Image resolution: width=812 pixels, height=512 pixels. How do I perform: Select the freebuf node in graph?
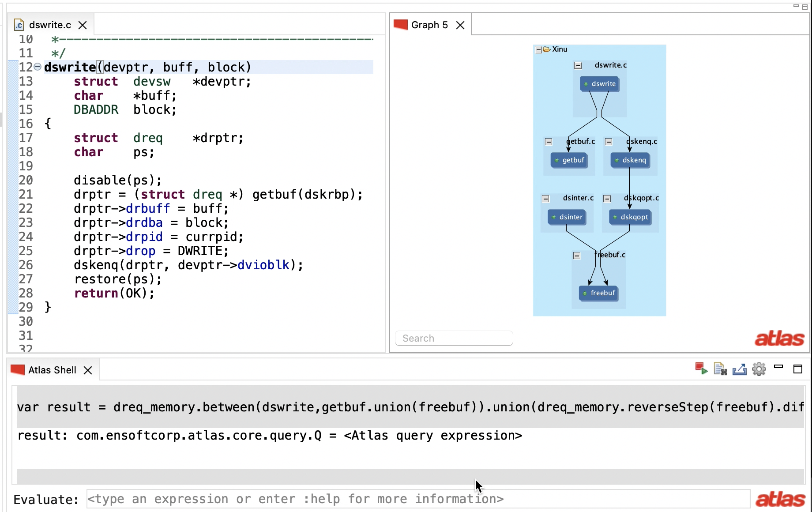click(x=599, y=293)
